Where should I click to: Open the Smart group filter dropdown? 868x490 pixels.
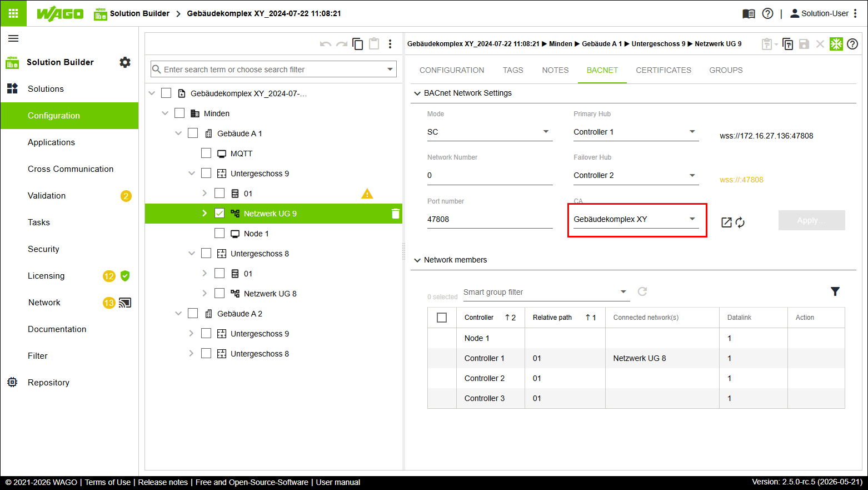(546, 292)
